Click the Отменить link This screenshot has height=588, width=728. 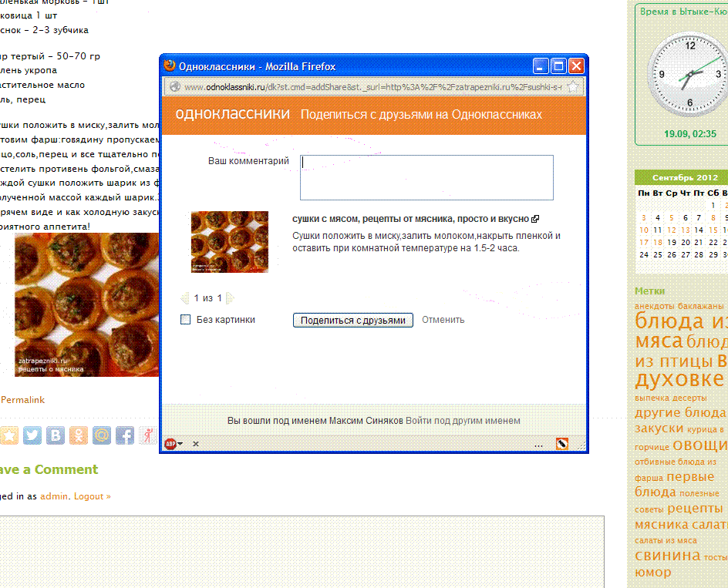point(443,320)
